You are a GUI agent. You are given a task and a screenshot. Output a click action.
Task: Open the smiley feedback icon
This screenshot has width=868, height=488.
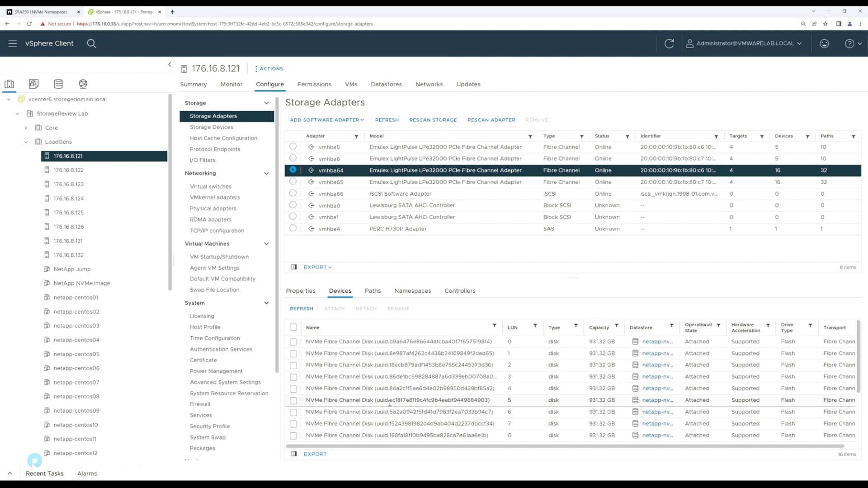(x=824, y=43)
